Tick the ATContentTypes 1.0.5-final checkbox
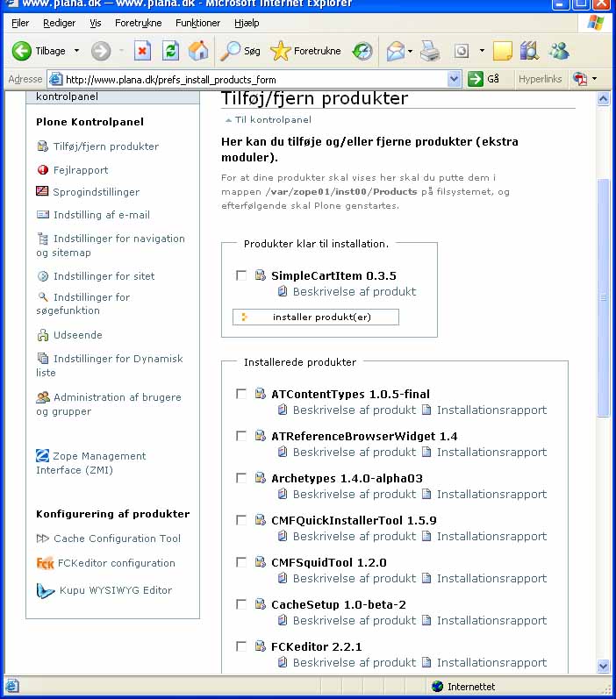This screenshot has width=616, height=699. pyautogui.click(x=241, y=394)
